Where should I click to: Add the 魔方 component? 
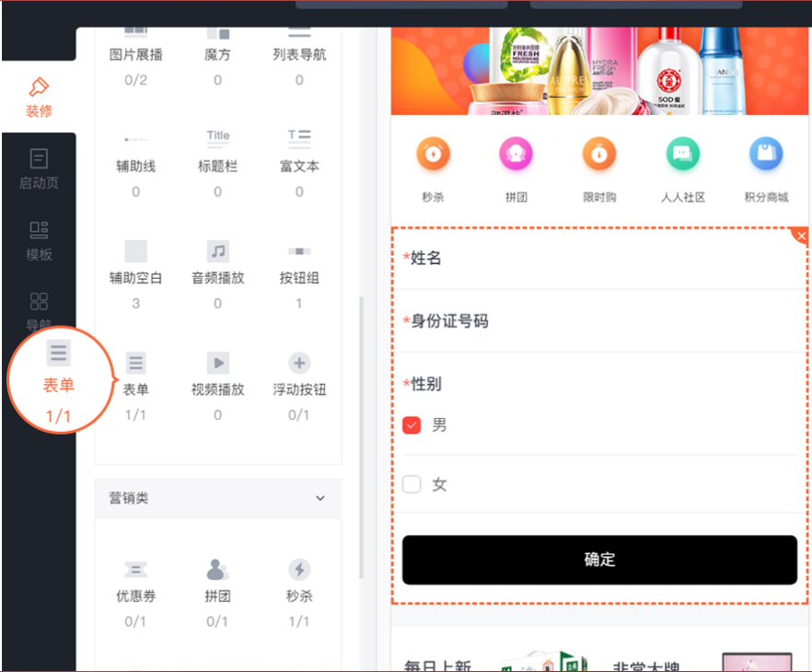point(217,54)
